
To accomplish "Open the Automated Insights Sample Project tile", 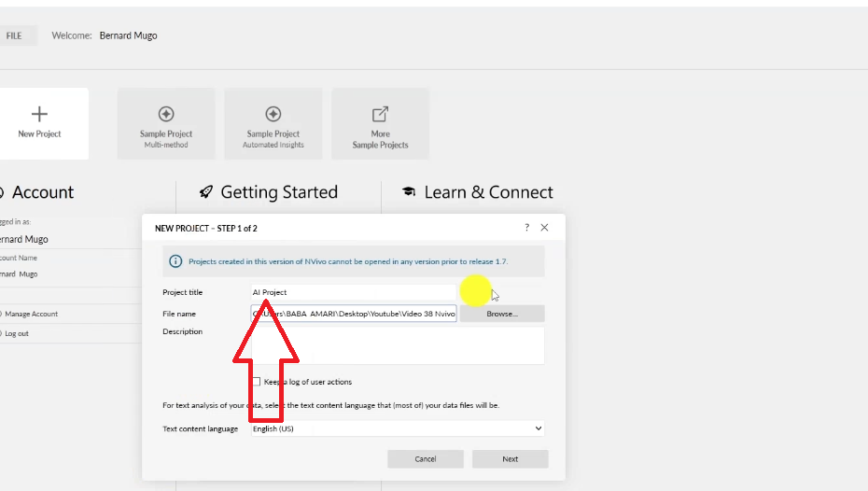I will [273, 123].
